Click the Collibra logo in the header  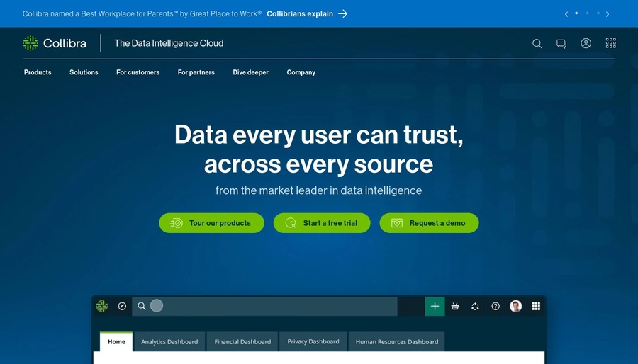tap(55, 43)
